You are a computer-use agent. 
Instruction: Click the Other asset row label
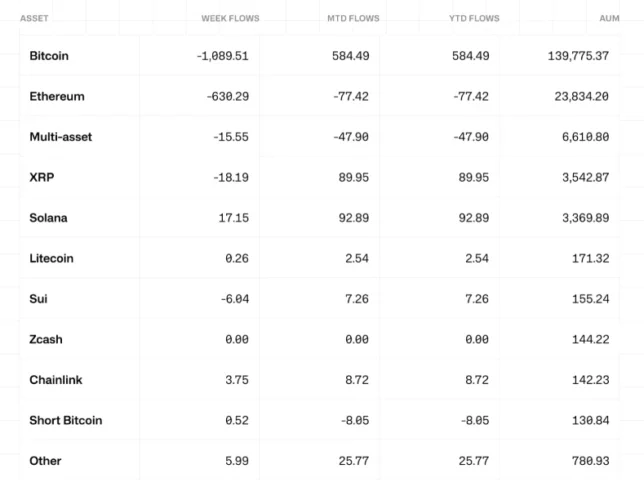pos(45,461)
